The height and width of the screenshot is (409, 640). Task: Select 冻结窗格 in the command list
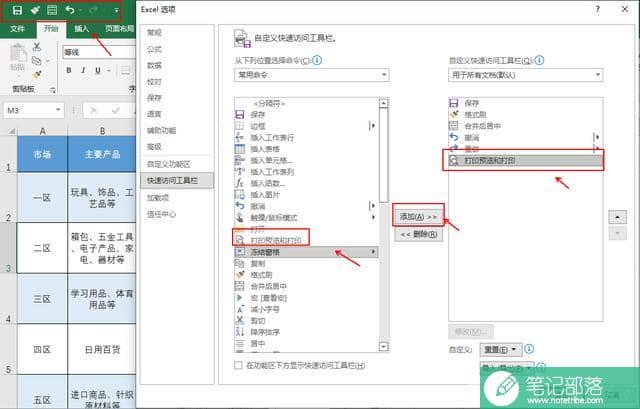[306, 252]
